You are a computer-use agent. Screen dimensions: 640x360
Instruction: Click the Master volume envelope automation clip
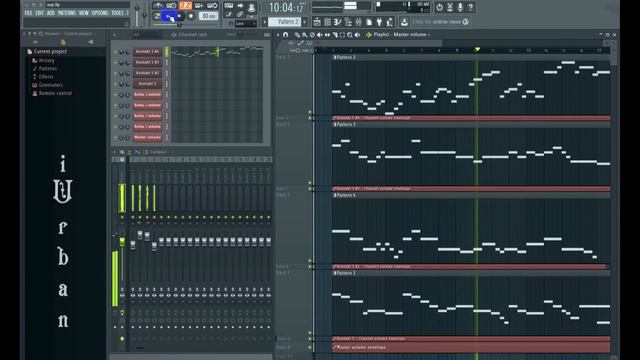click(471, 347)
